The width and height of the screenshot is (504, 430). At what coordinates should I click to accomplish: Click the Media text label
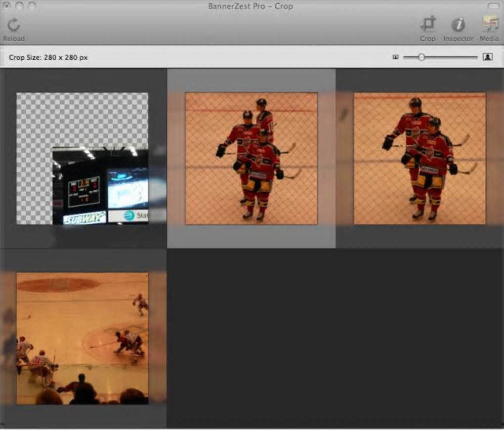[489, 39]
